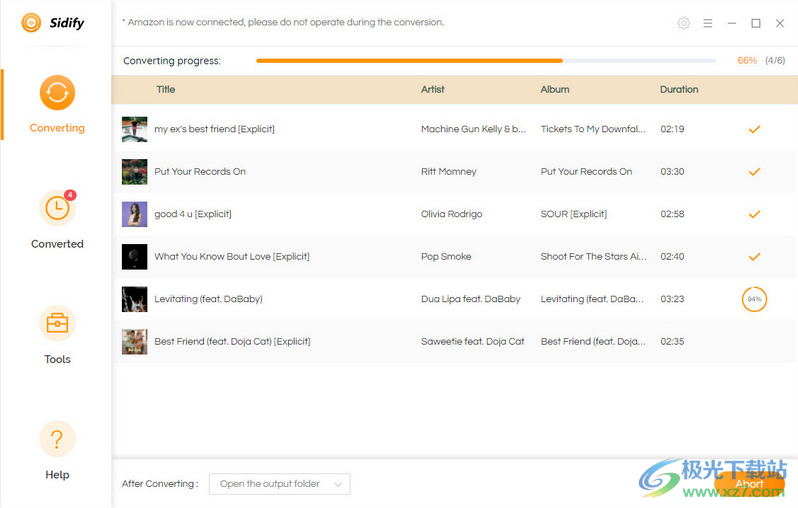Screen dimensions: 798x508
Task: Click artist Machine Gun Kelly
Action: pos(473,129)
